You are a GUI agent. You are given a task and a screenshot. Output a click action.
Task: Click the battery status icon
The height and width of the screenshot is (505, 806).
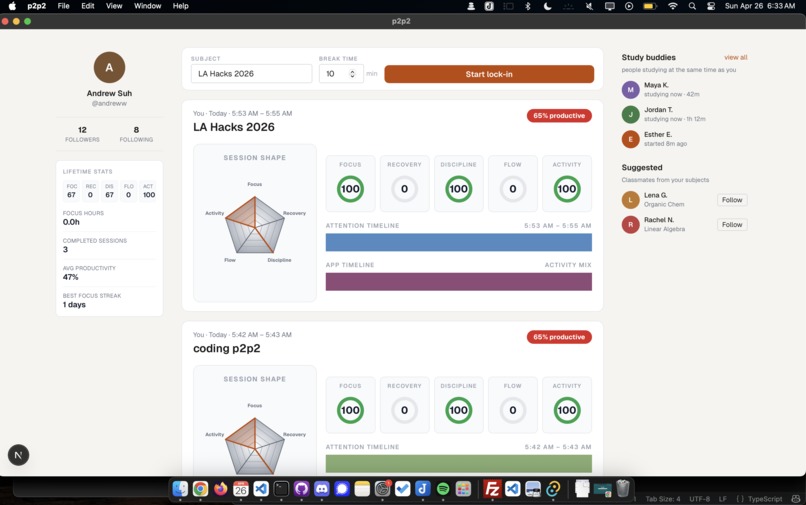tap(650, 6)
